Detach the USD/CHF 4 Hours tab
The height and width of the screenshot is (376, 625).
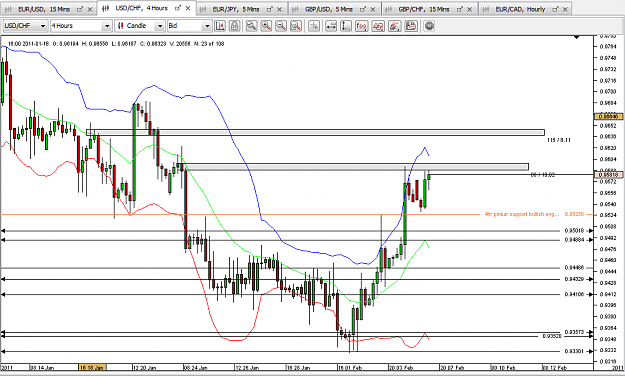tap(178, 8)
